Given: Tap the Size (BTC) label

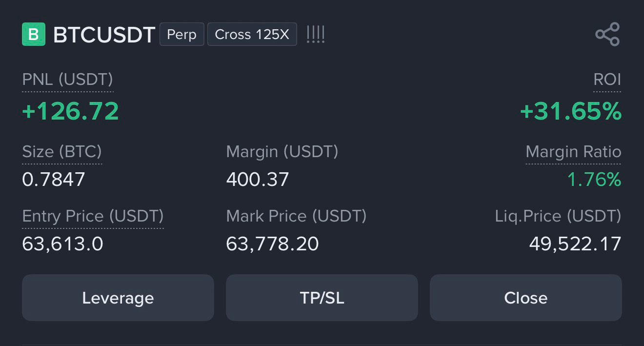Looking at the screenshot, I should click(62, 152).
